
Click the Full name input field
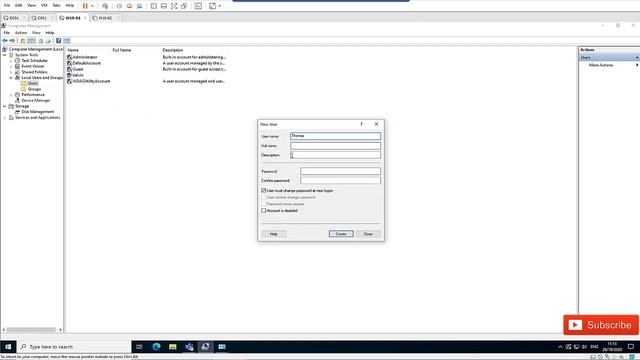336,146
